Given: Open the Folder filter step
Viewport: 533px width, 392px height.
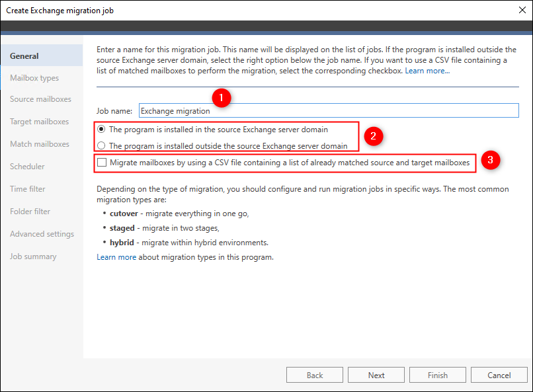Looking at the screenshot, I should click(x=30, y=212).
